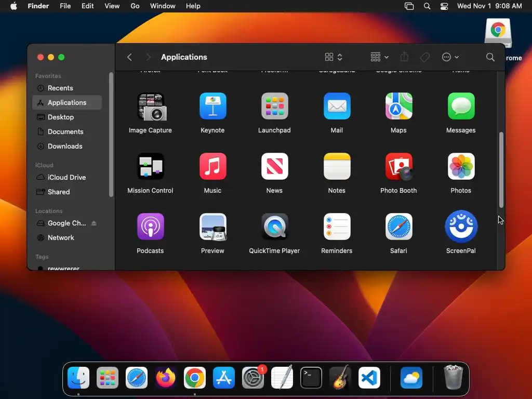
Task: Open Network in the sidebar
Action: tap(67, 238)
